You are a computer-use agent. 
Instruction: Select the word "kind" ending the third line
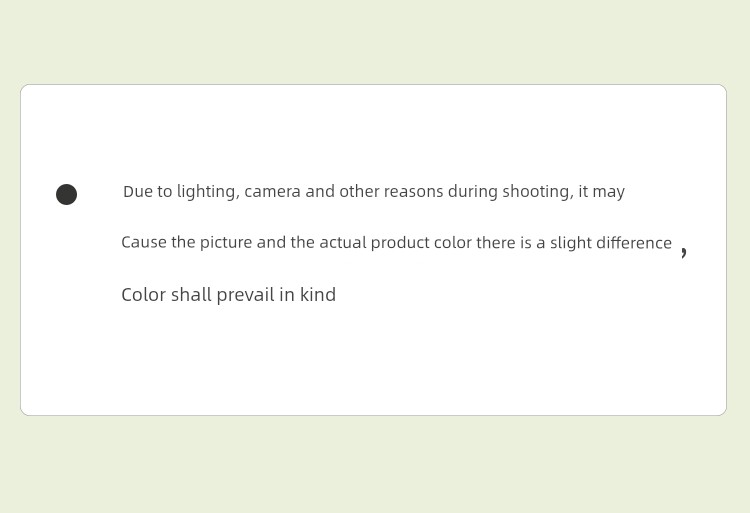click(318, 295)
